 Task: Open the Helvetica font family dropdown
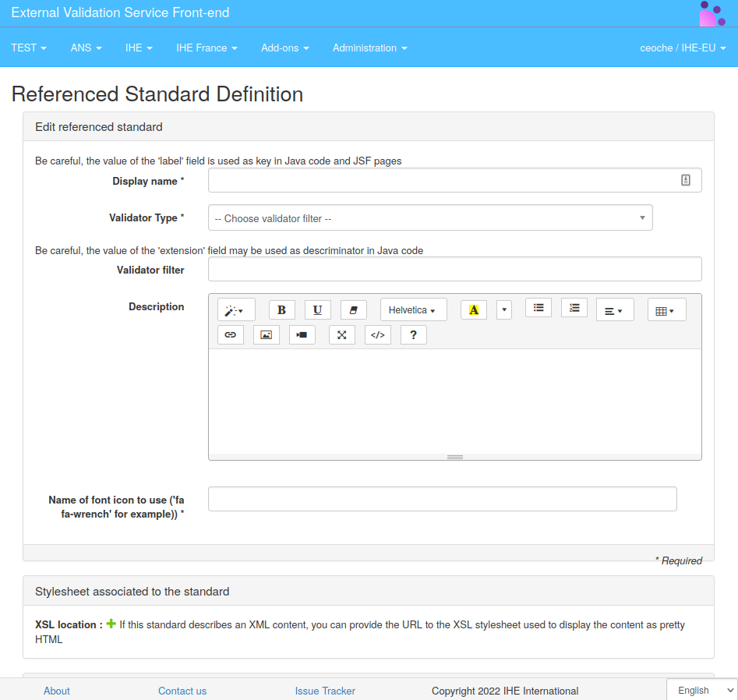pyautogui.click(x=412, y=310)
